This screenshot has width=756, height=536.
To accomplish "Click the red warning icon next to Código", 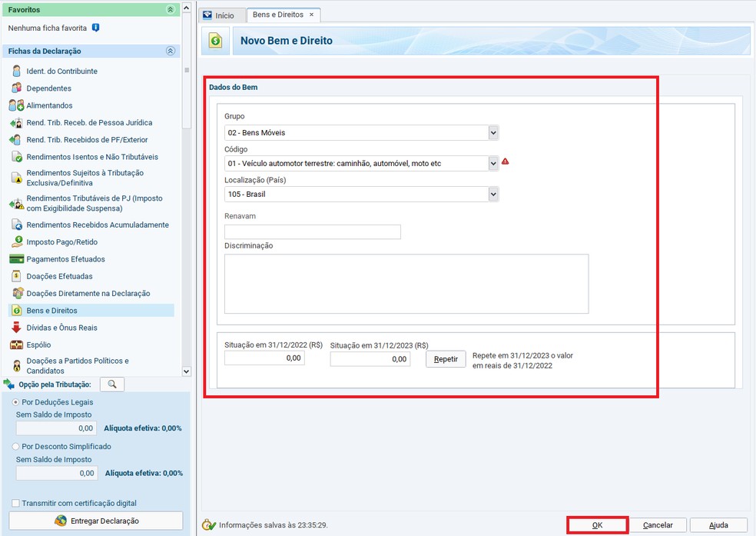I will tap(505, 162).
